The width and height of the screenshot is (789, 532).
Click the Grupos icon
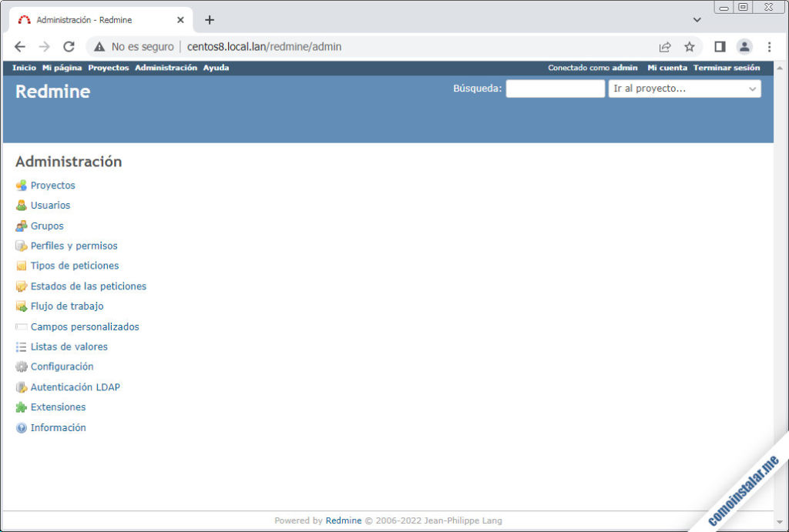pyautogui.click(x=21, y=226)
